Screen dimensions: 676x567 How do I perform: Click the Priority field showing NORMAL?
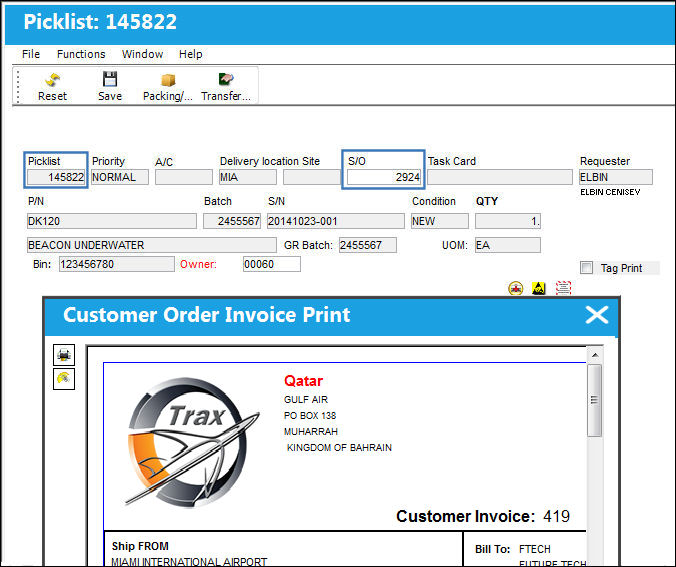tap(120, 177)
